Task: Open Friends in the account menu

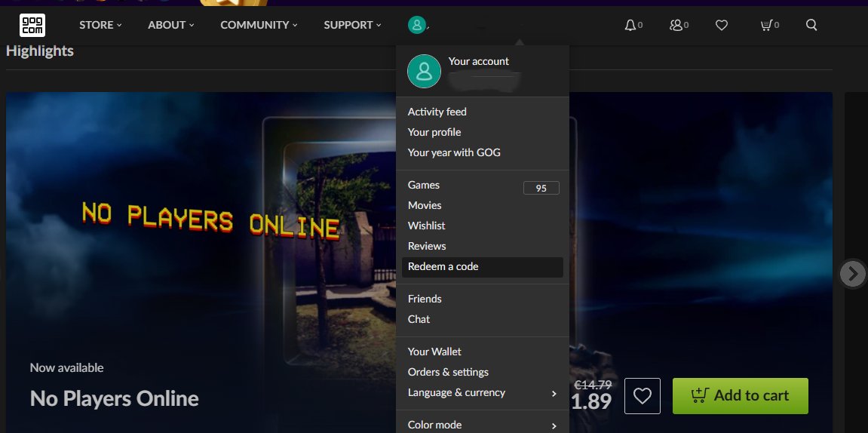Action: click(425, 299)
